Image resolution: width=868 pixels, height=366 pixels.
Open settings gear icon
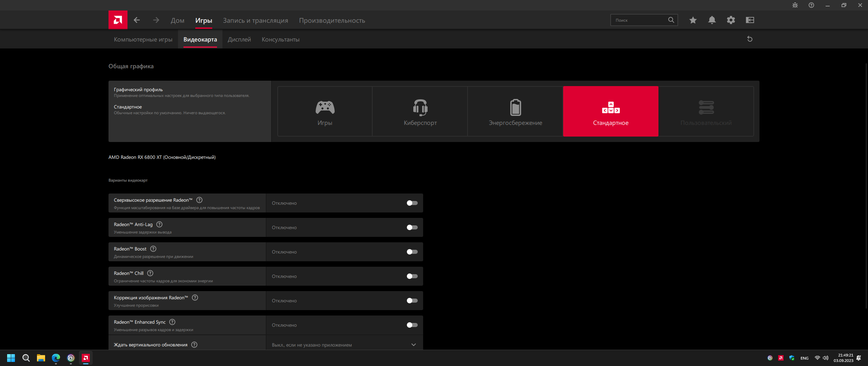point(731,20)
